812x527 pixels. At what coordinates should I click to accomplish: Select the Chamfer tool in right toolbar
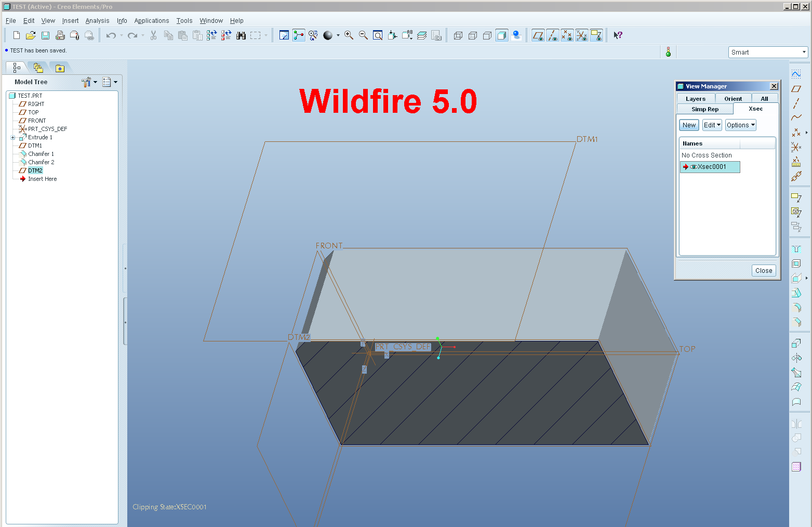(796, 322)
